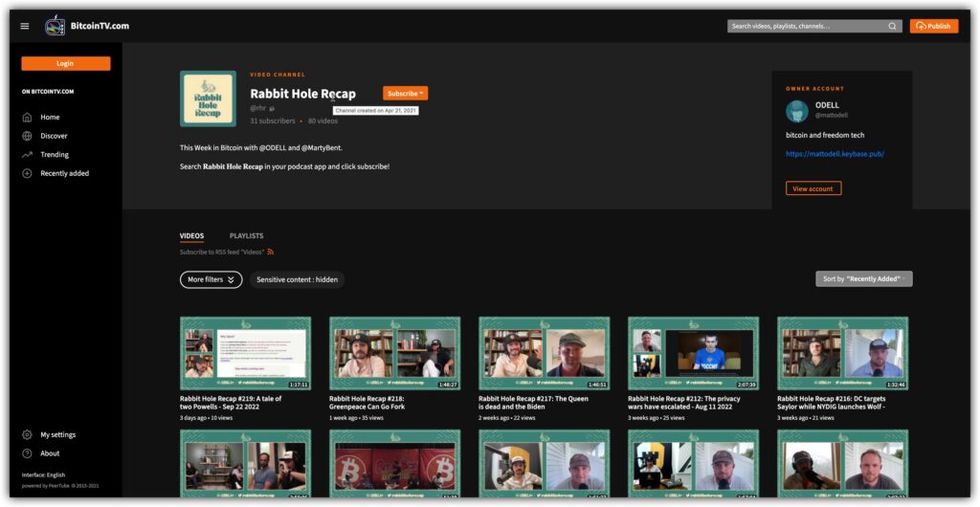The width and height of the screenshot is (980, 507).
Task: Click the search magnifier icon
Action: click(x=893, y=26)
